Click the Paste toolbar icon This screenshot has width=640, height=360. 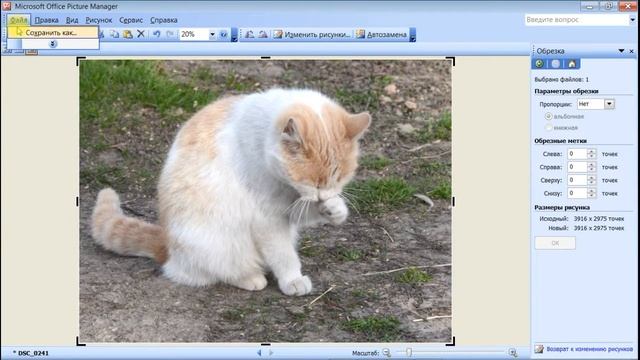(128, 34)
